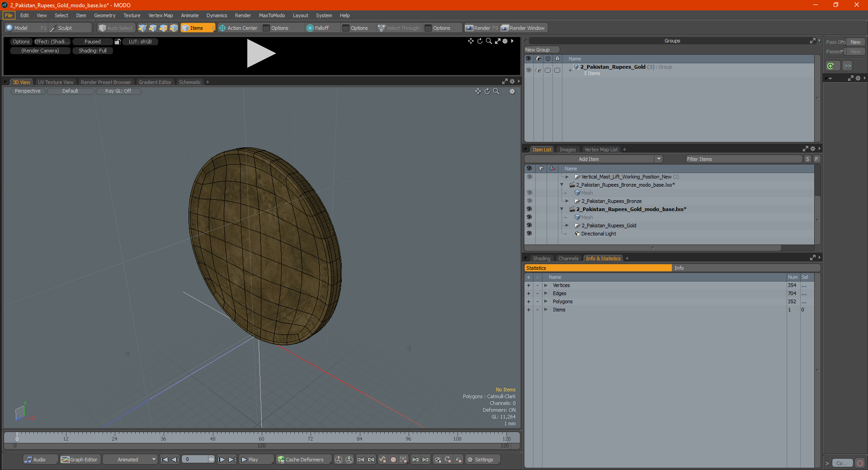Click viewport zoom magnifier icon
Image resolution: width=868 pixels, height=470 pixels.
pyautogui.click(x=496, y=91)
